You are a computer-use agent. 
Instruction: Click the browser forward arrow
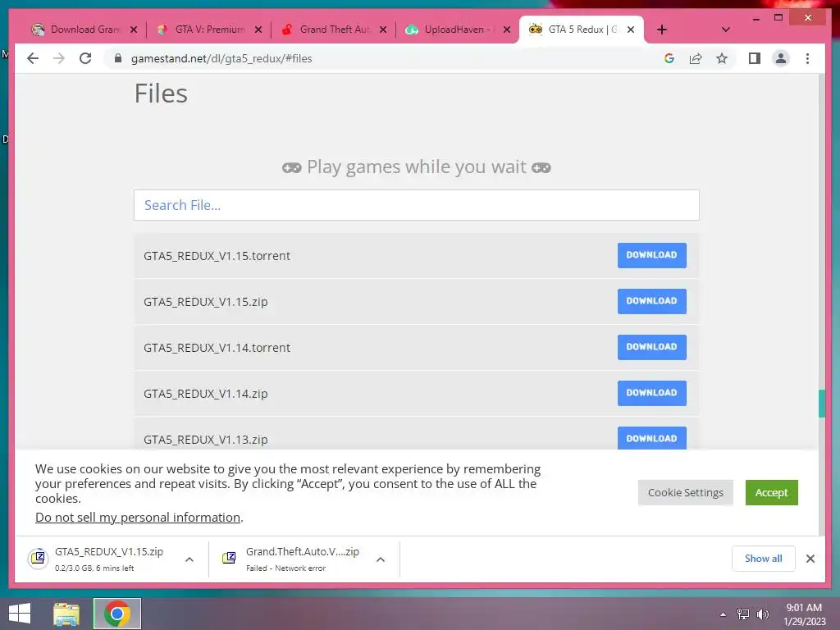(x=59, y=58)
